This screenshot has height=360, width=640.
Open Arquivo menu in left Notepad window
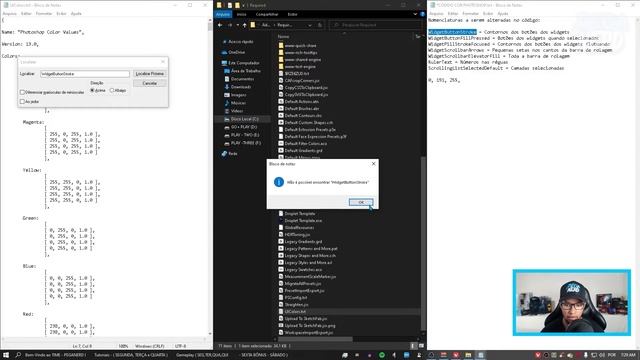point(9,13)
